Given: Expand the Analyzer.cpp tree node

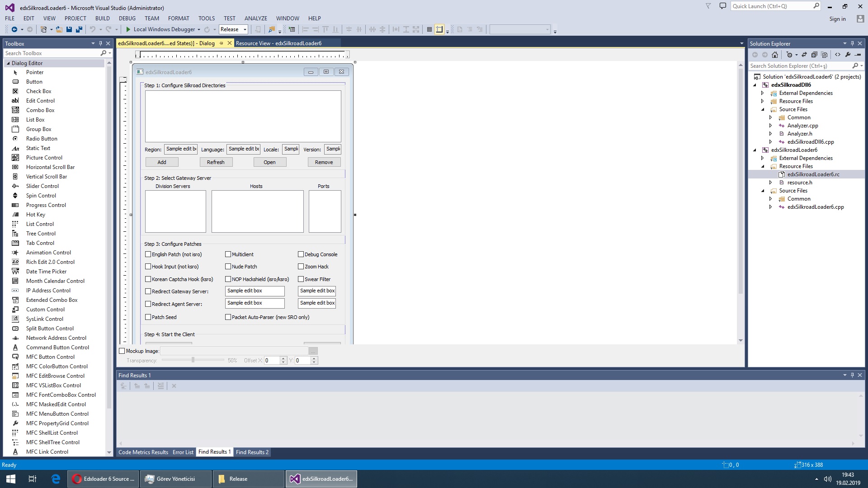Looking at the screenshot, I should tap(771, 126).
